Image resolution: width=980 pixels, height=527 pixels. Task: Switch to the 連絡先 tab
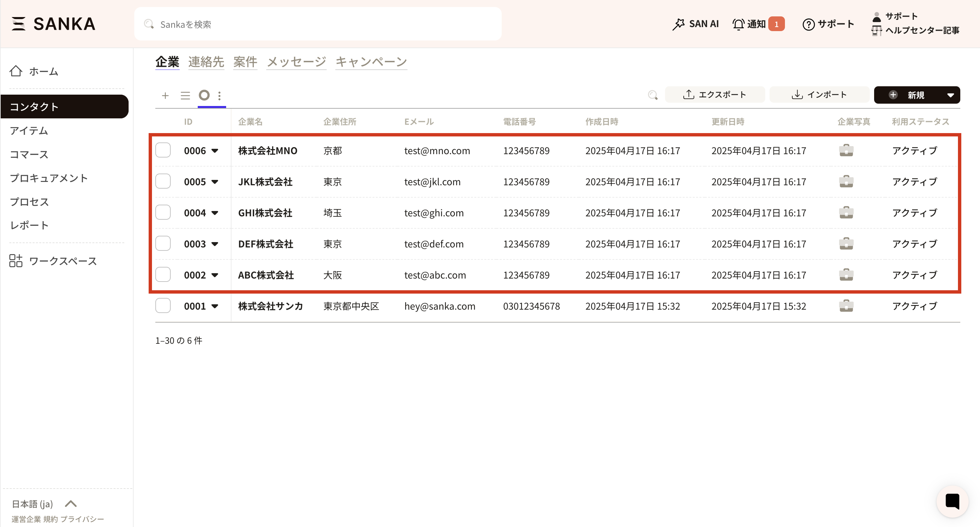pos(206,62)
